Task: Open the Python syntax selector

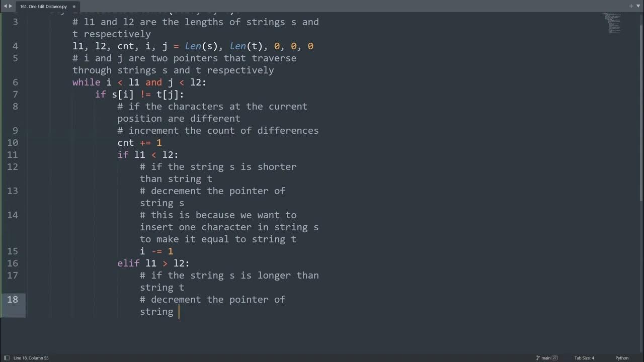Action: [x=622, y=358]
